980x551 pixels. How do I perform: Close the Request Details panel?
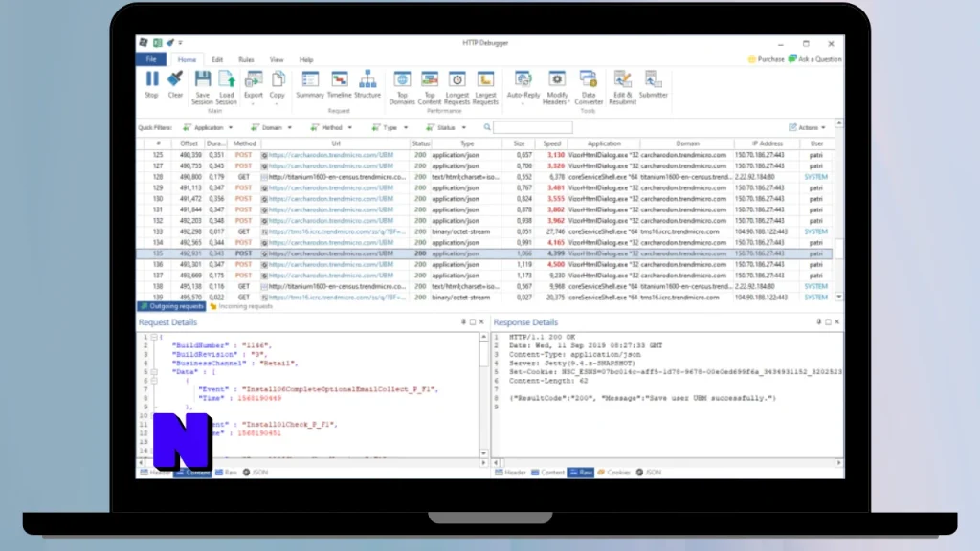pyautogui.click(x=481, y=321)
